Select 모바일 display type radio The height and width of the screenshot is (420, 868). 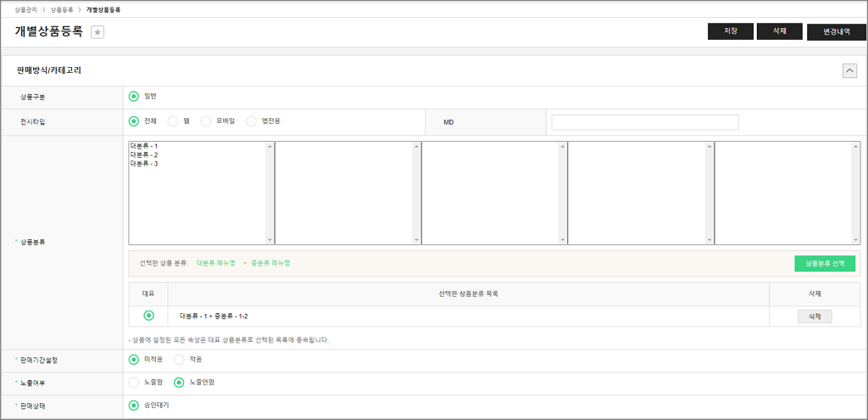pyautogui.click(x=206, y=121)
